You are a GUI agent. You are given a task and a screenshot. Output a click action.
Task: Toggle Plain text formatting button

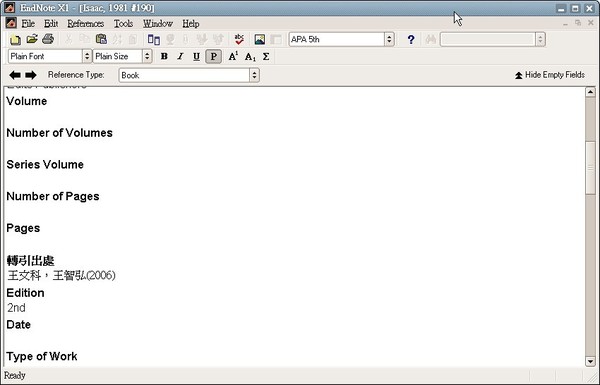click(214, 57)
